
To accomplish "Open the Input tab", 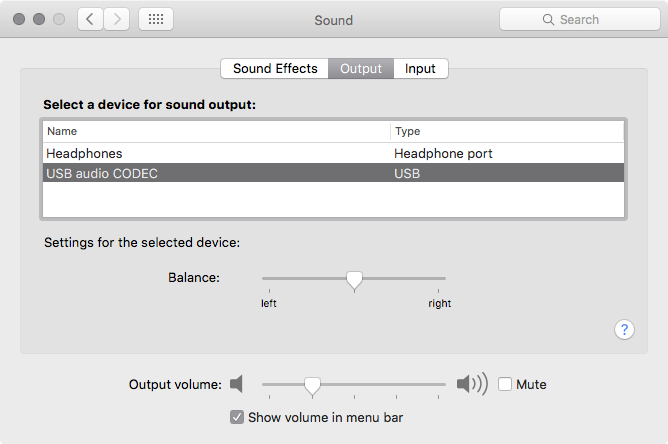I will tap(420, 69).
